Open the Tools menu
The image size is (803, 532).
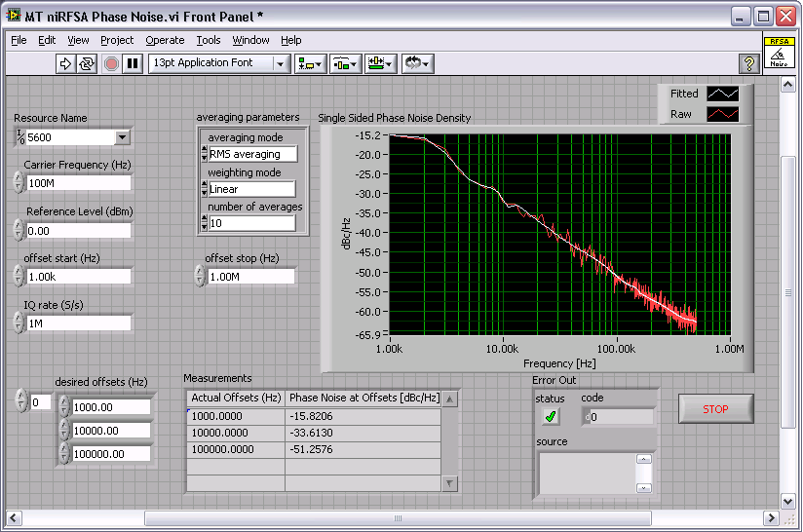tap(209, 40)
